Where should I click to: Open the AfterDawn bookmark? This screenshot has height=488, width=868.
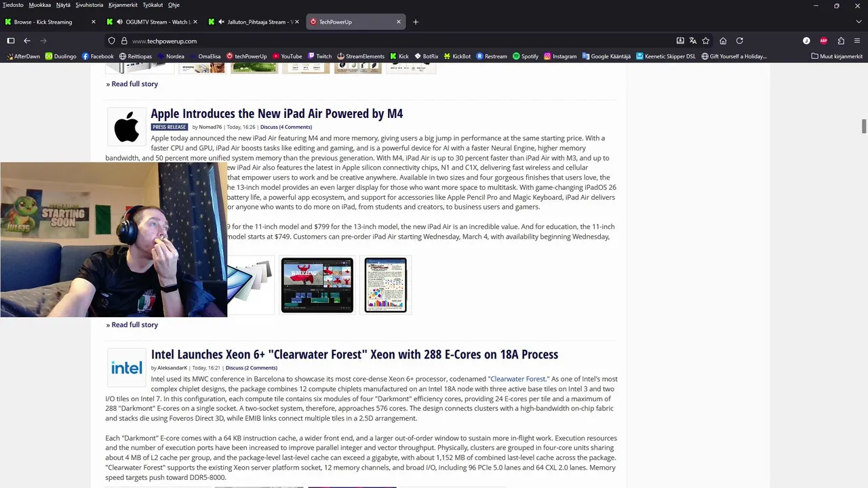23,56
